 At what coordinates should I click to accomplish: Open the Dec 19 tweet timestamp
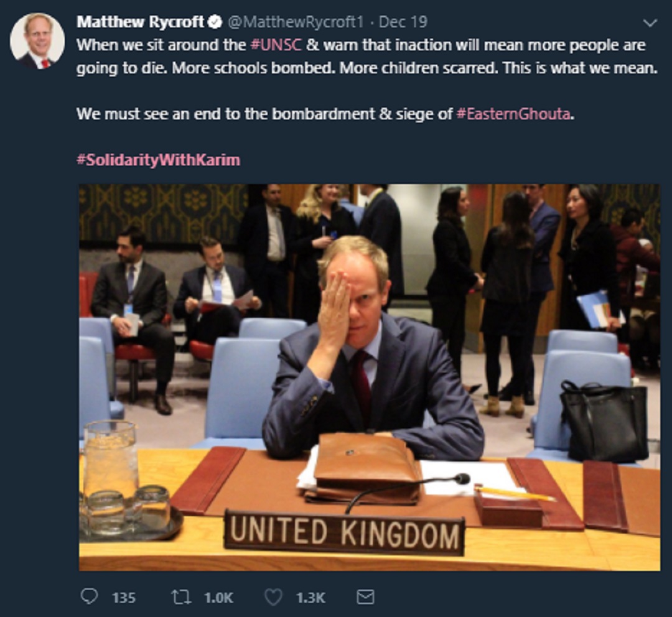click(x=403, y=22)
